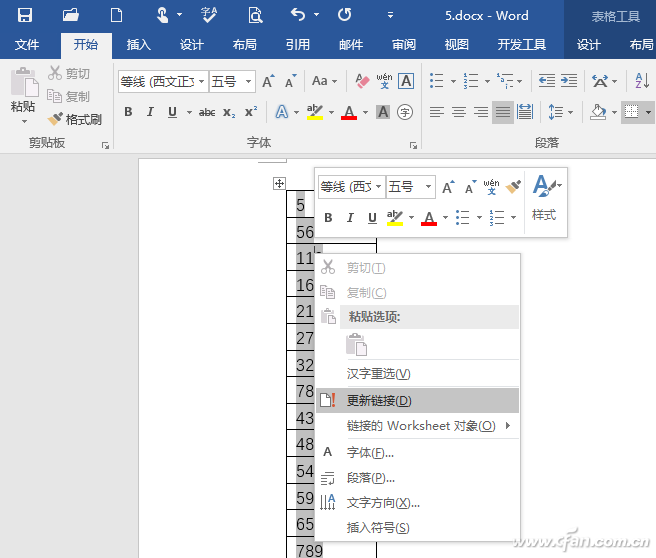Select 字体(F)... in the context menu
The width and height of the screenshot is (656, 558).
tap(417, 452)
